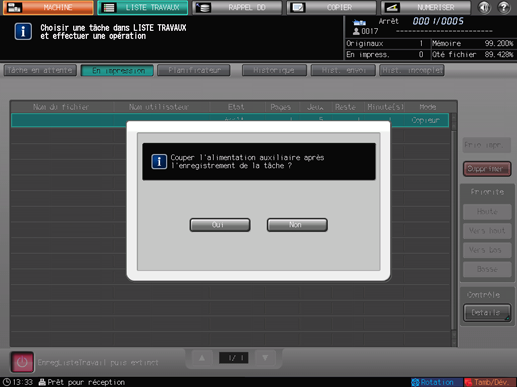This screenshot has width=517, height=387.
Task: Open the RAPPEL DD tab
Action: tap(237, 7)
